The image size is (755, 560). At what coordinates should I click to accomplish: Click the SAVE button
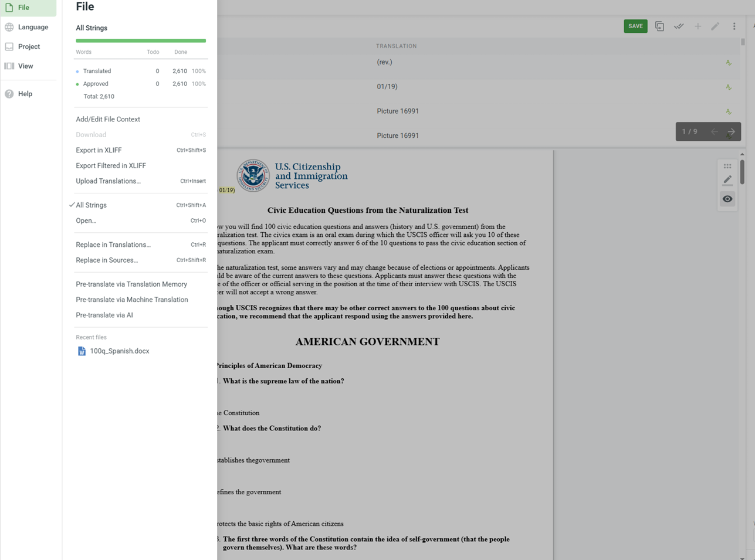coord(635,26)
